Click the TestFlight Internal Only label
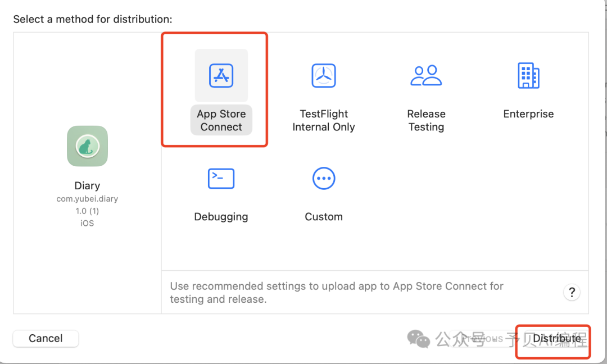The height and width of the screenshot is (364, 607). click(324, 120)
